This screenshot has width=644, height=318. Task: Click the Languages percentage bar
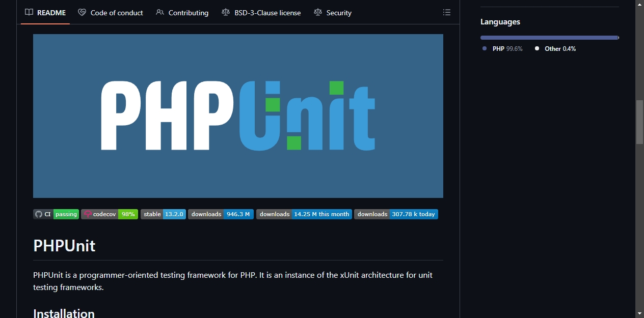pos(550,38)
